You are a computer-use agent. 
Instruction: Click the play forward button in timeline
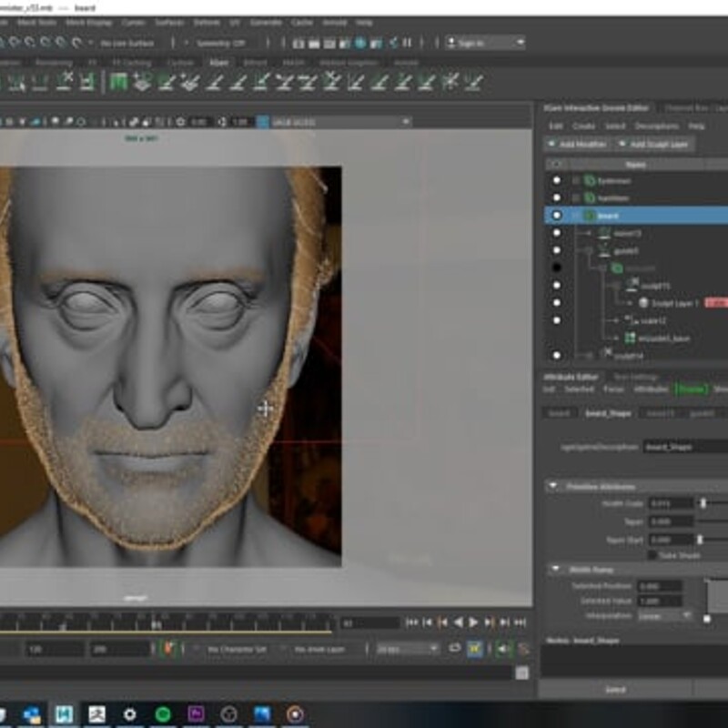click(473, 622)
